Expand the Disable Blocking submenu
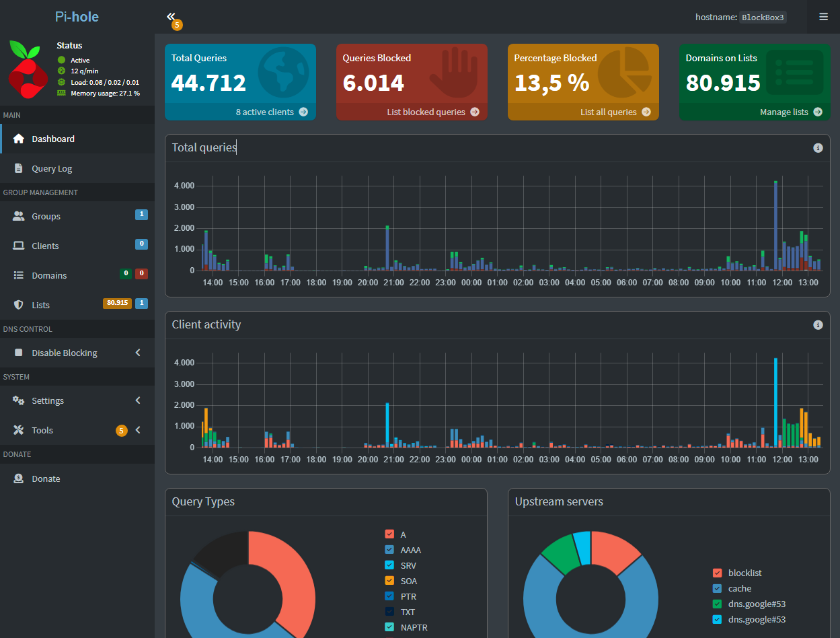 138,353
